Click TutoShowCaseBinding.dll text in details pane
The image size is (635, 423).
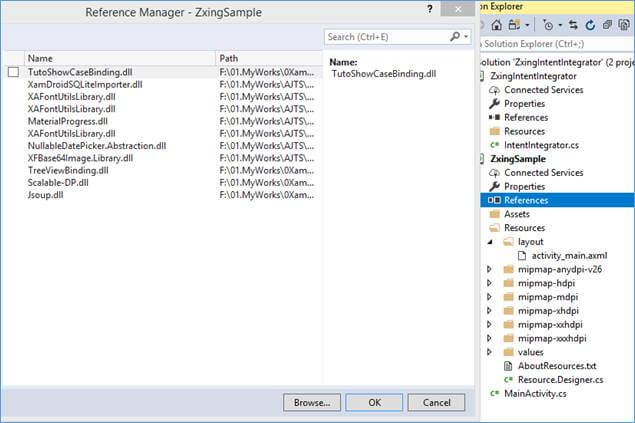[384, 74]
